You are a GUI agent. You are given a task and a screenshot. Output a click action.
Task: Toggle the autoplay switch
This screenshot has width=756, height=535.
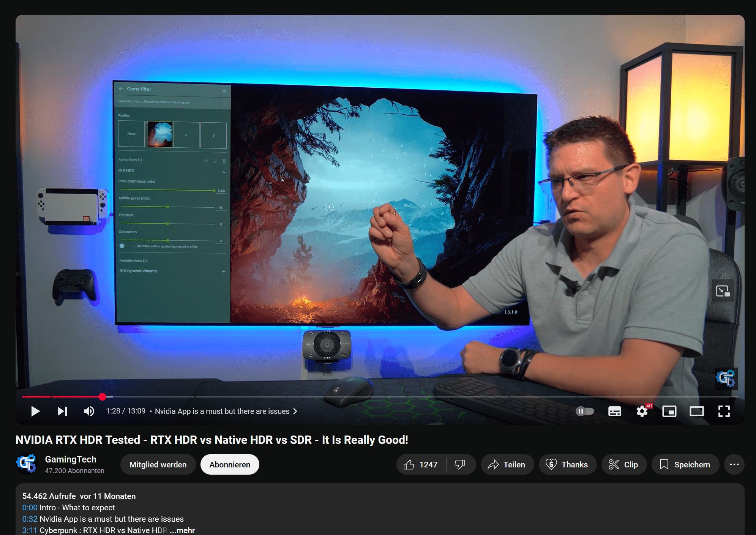585,411
